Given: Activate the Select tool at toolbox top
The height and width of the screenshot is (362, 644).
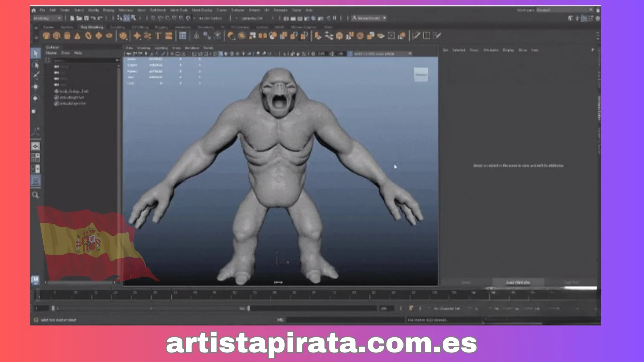Looking at the screenshot, I should tap(36, 53).
